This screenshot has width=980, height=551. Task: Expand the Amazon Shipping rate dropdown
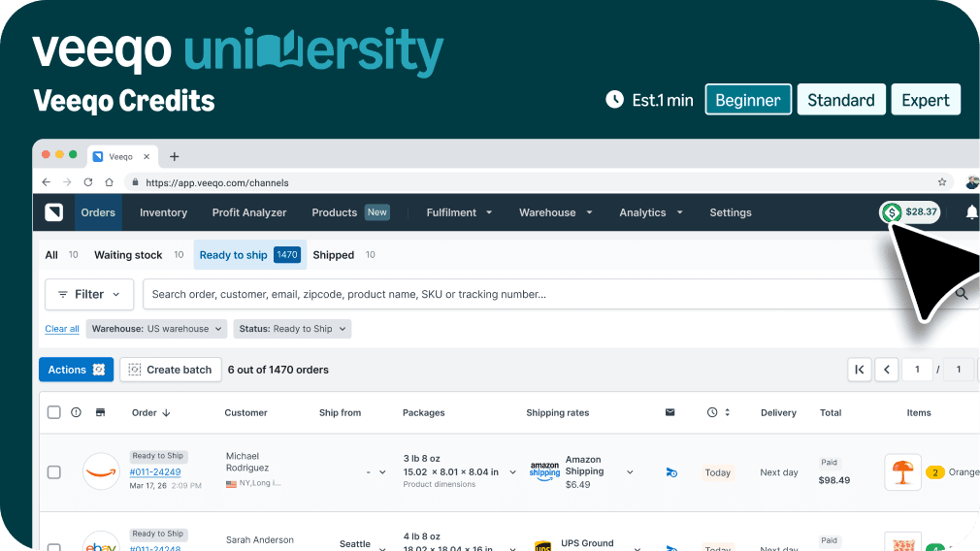pos(630,472)
